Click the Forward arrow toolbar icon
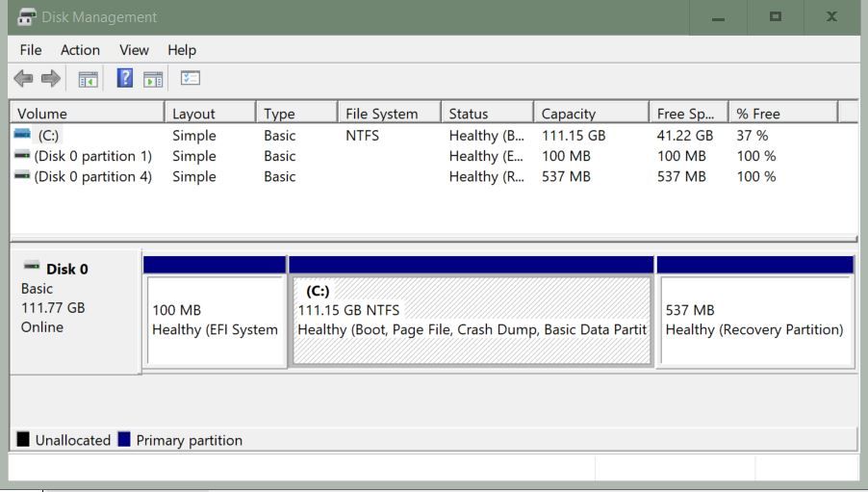Screen dimensions: 868x492 pyautogui.click(x=50, y=79)
